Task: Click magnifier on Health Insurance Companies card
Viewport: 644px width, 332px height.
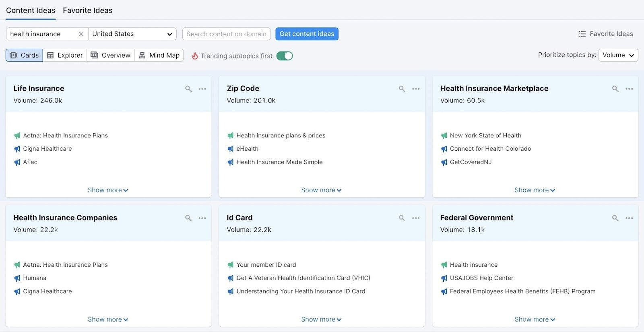Action: coord(188,218)
